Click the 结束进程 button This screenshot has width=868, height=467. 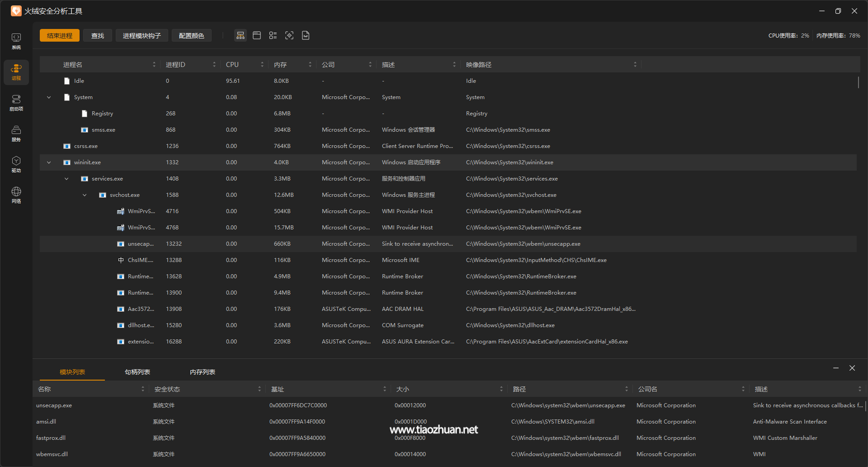[x=60, y=35]
